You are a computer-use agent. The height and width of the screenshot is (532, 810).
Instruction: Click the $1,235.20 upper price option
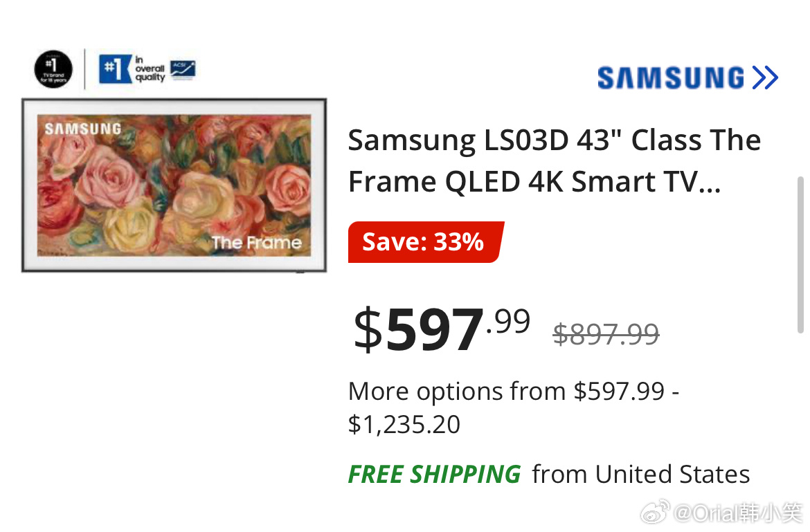(x=404, y=425)
